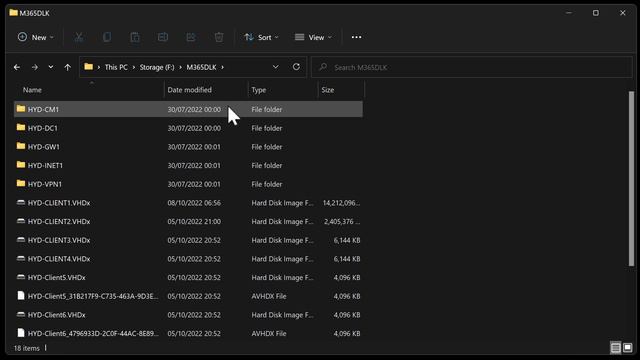Click the HYD-Client5 AVHDX file icon
Image resolution: width=640 pixels, height=360 pixels.
tap(21, 296)
